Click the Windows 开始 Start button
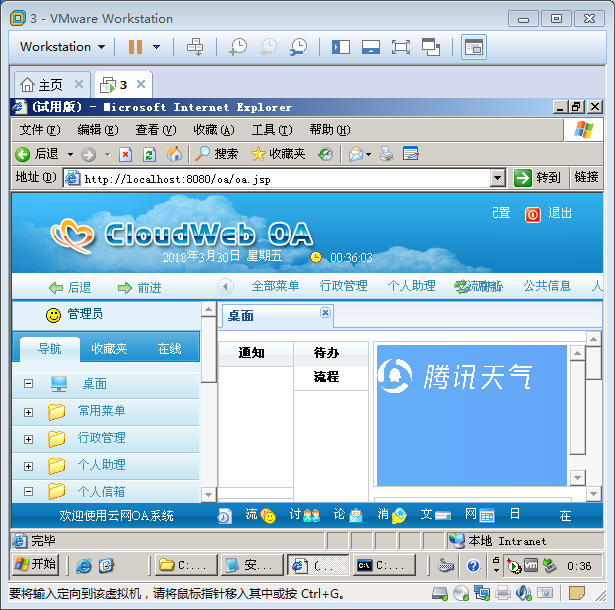 tap(35, 564)
